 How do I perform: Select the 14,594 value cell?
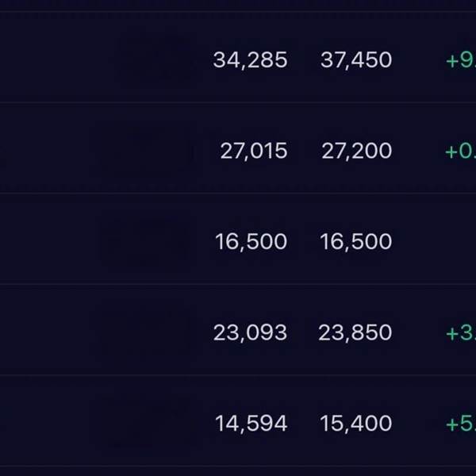click(251, 424)
